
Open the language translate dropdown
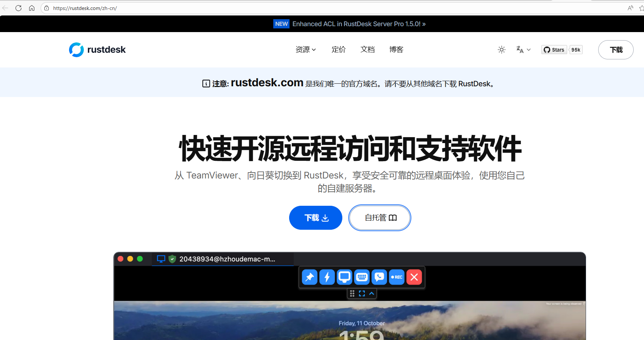click(523, 49)
